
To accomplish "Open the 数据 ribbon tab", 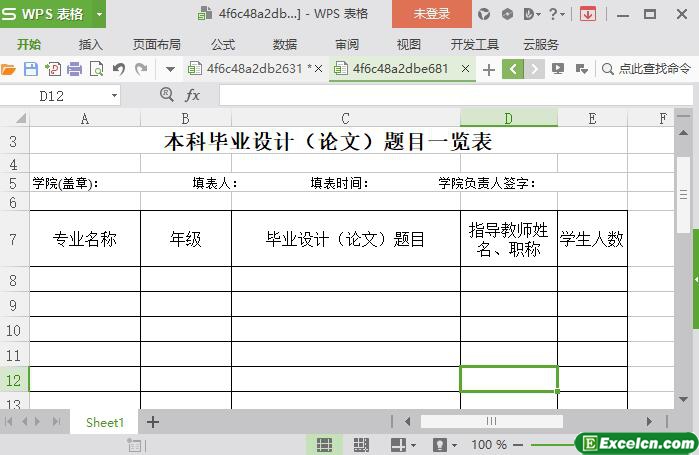I will 285,45.
